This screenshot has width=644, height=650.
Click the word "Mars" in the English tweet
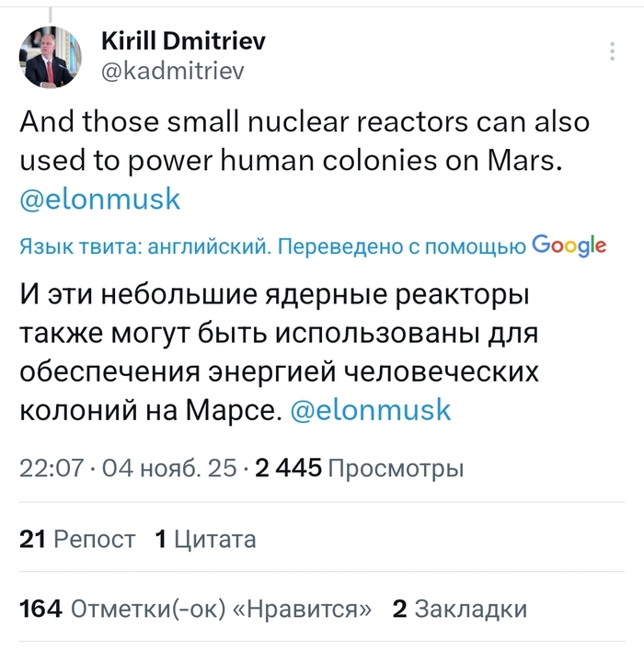[523, 162]
